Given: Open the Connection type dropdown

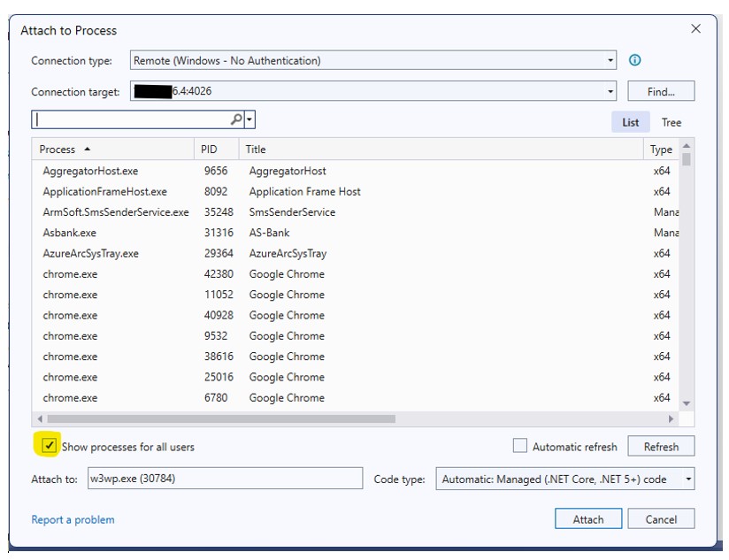Looking at the screenshot, I should [610, 61].
